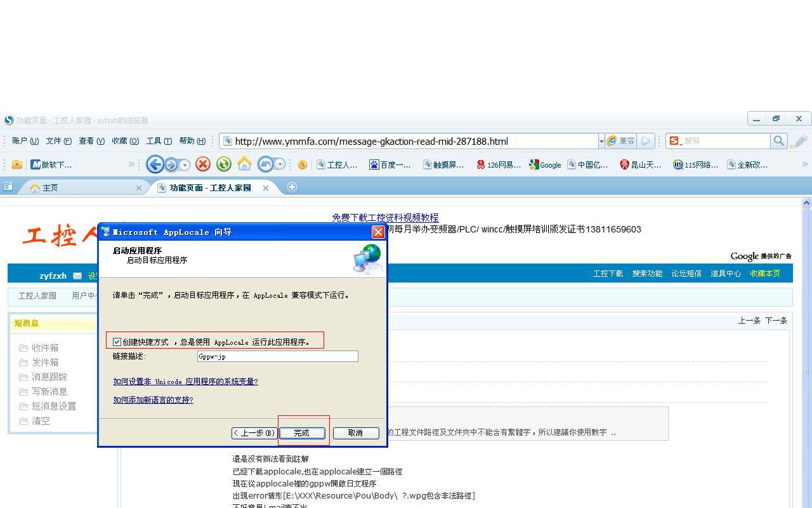
Task: Open the forward button history dropdown
Action: [x=185, y=165]
